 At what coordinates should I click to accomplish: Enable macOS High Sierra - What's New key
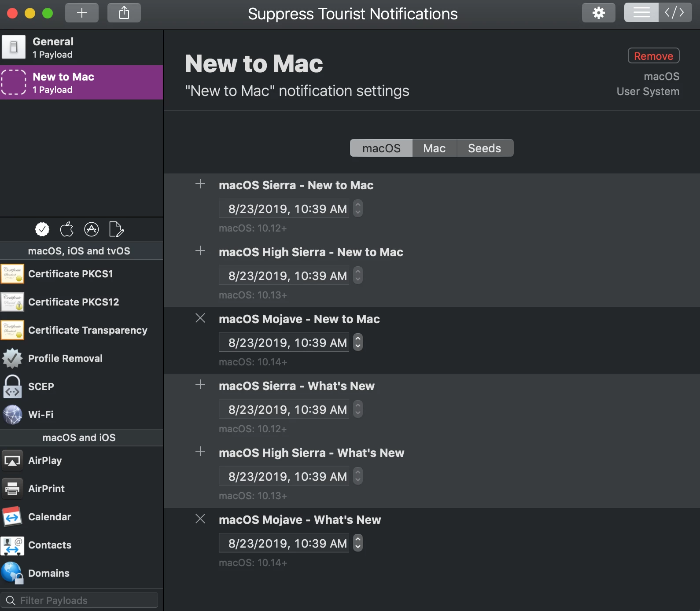200,451
